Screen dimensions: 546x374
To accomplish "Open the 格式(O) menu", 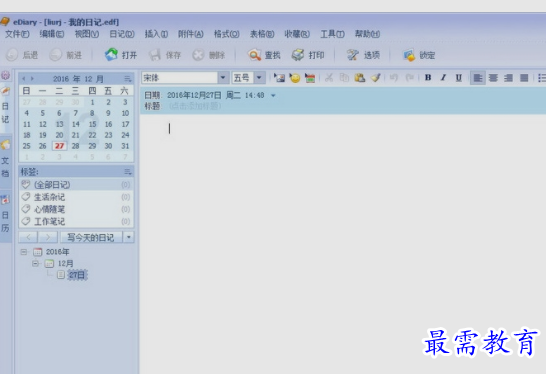I will (226, 34).
